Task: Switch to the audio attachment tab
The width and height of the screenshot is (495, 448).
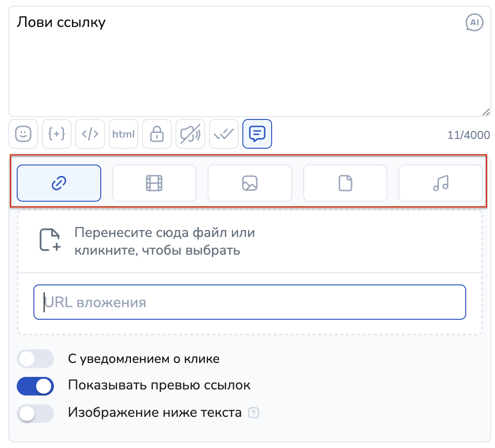Action: coord(440,183)
